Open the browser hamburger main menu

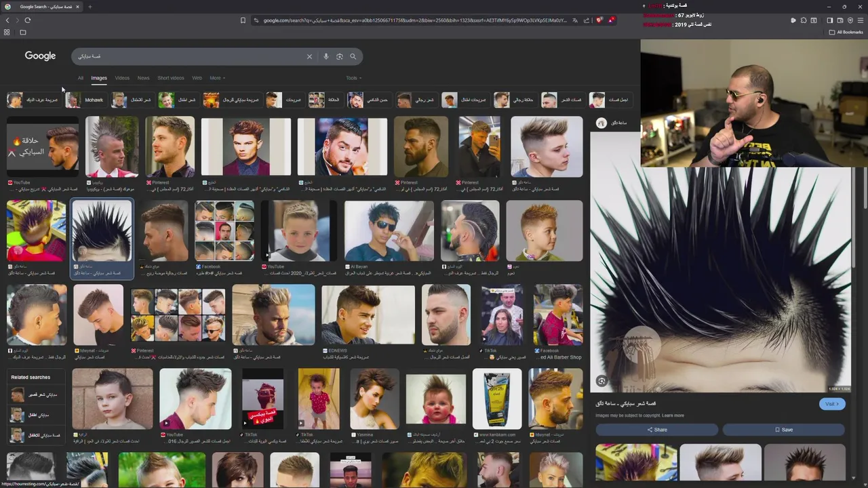pyautogui.click(x=861, y=20)
